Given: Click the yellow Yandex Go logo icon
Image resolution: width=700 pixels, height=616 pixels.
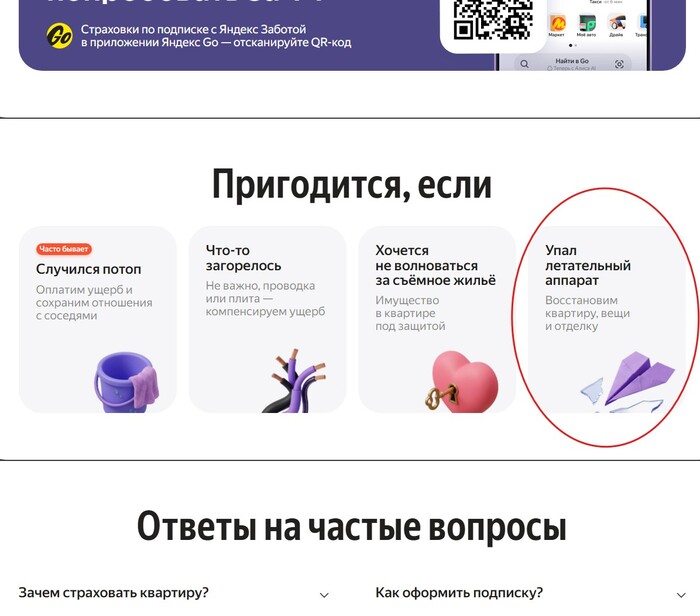Looking at the screenshot, I should 59,36.
